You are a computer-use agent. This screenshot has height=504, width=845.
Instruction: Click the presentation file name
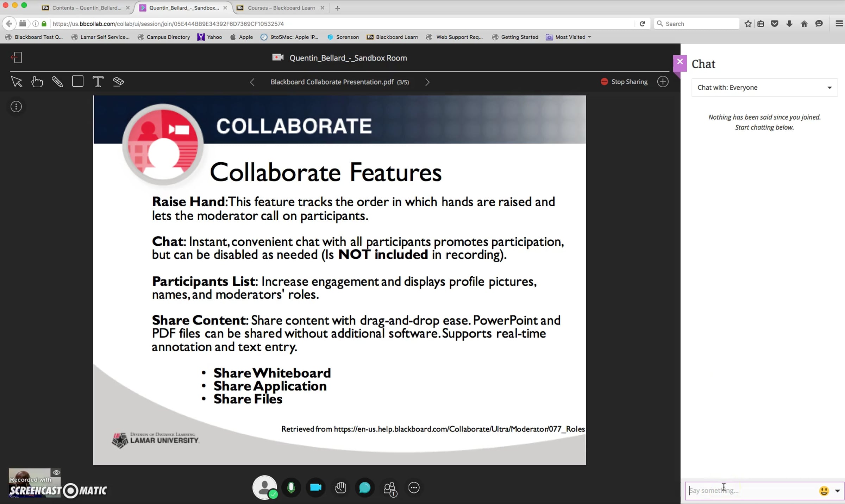tap(332, 82)
